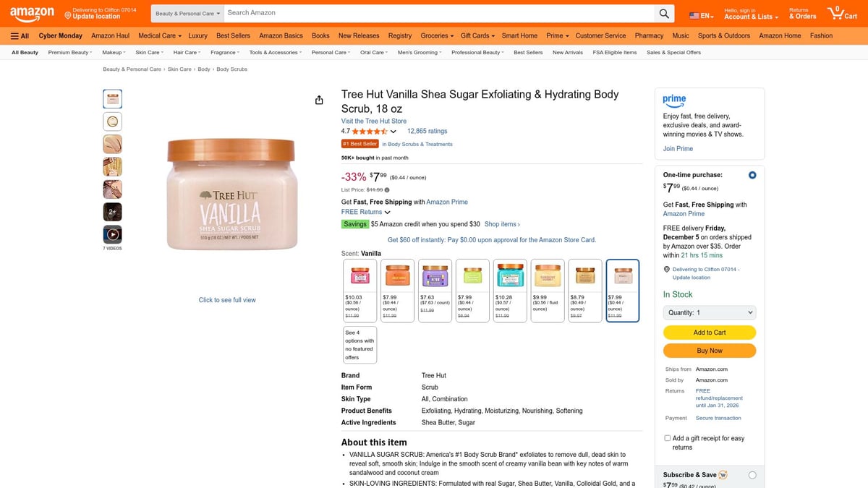The width and height of the screenshot is (868, 488).
Task: Open the All hamburger menu
Action: [20, 35]
